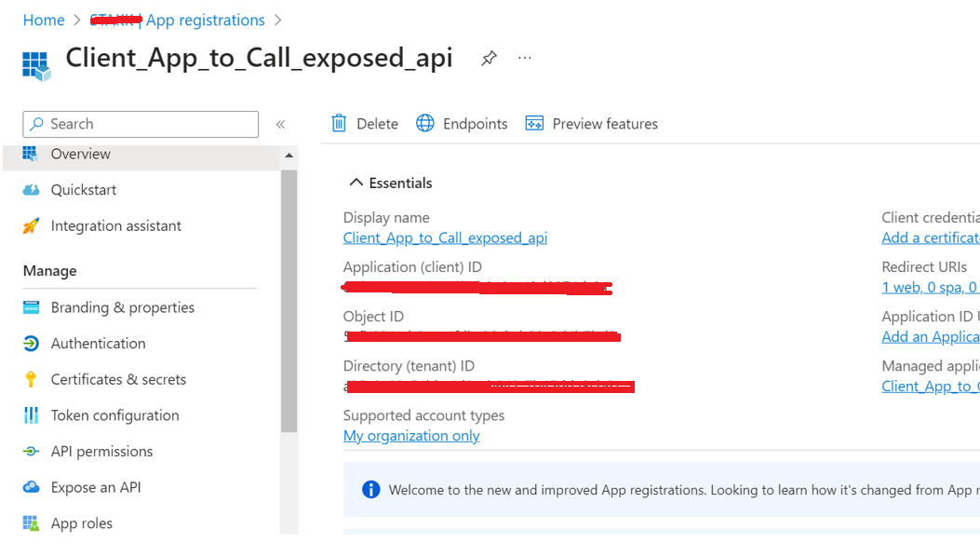Open Expose an API menu item

[x=96, y=487]
